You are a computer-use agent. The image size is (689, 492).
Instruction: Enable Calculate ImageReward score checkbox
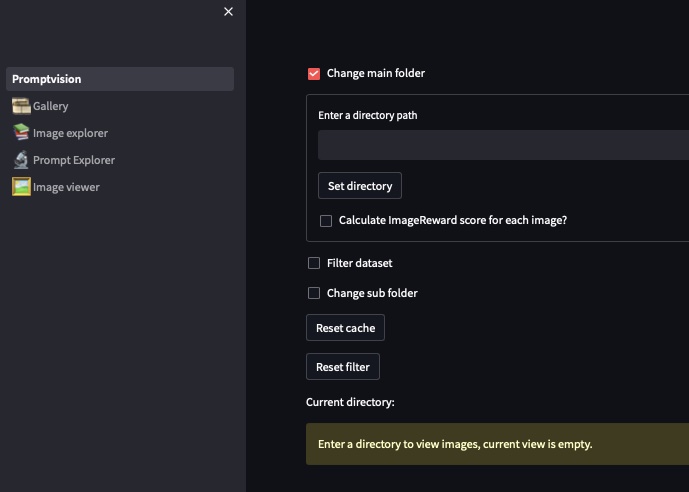[326, 221]
